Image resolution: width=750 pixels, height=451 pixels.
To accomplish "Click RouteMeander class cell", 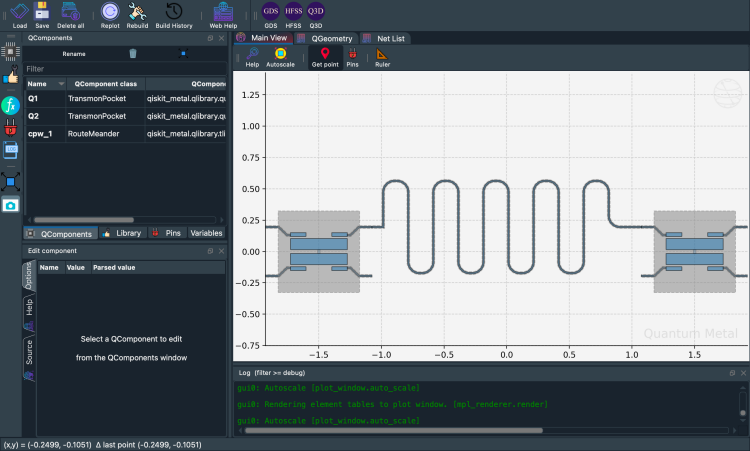I will [x=105, y=134].
